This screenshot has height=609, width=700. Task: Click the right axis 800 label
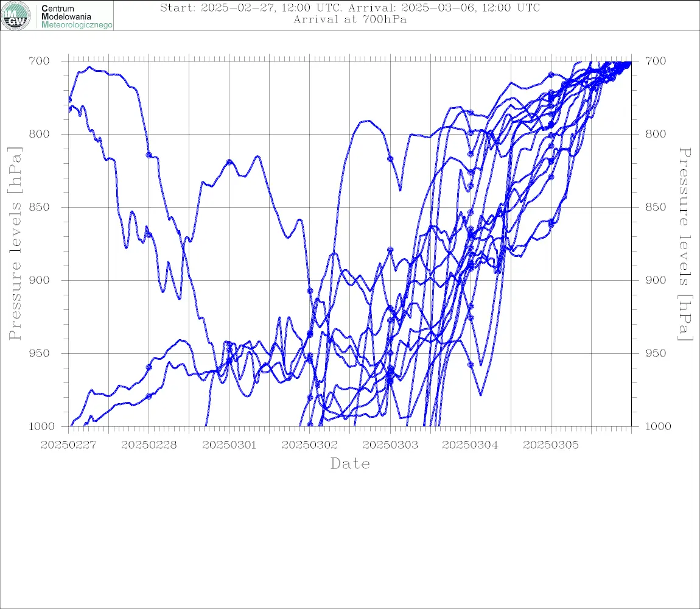pos(656,134)
